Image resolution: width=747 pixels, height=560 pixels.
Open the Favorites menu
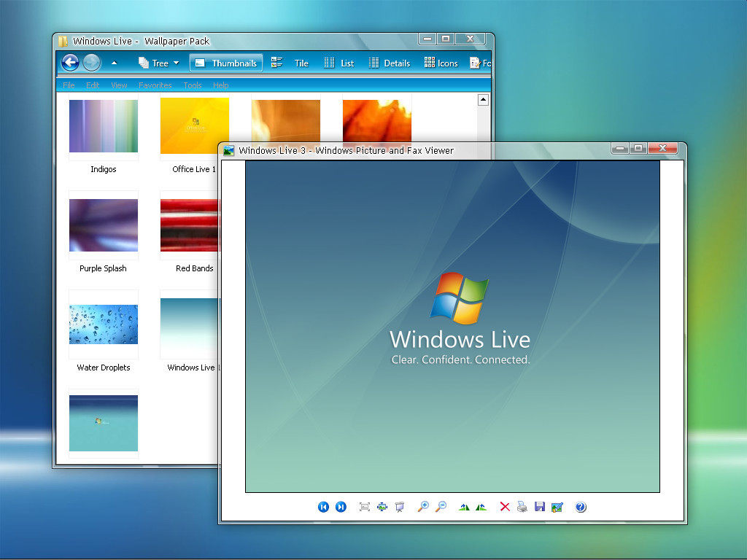155,85
